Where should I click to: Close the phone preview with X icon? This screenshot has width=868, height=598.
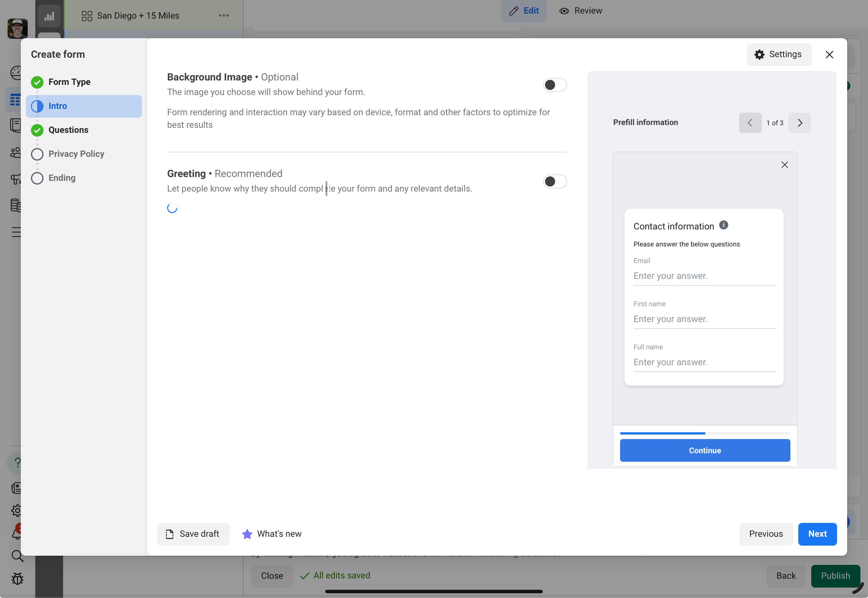pos(784,165)
